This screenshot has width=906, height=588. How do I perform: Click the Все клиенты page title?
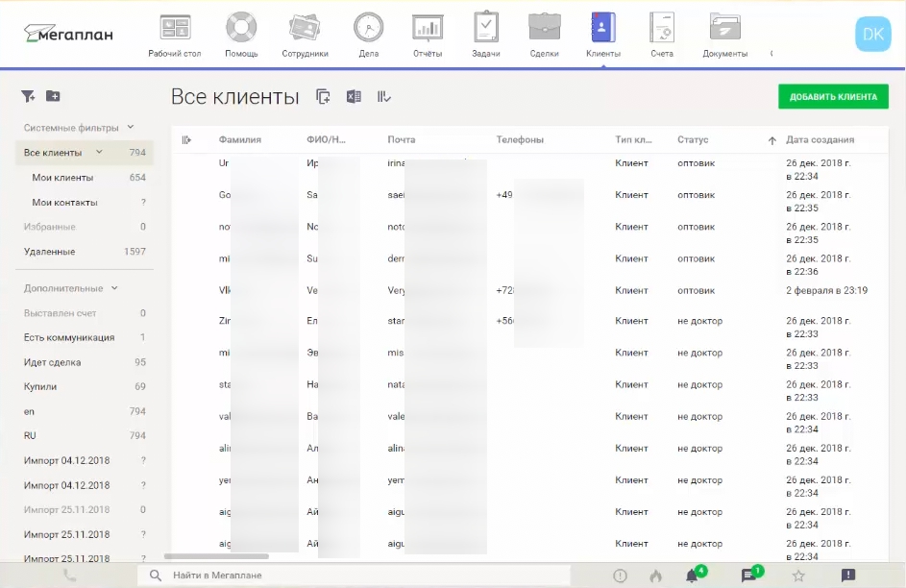(x=234, y=96)
